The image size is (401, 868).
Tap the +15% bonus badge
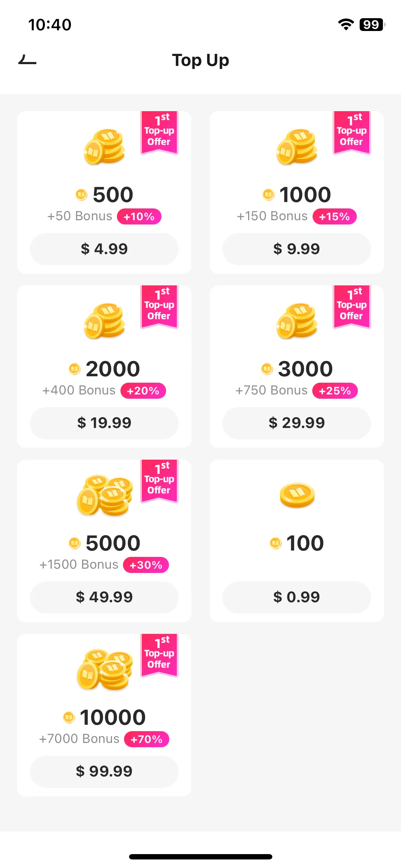(x=334, y=217)
